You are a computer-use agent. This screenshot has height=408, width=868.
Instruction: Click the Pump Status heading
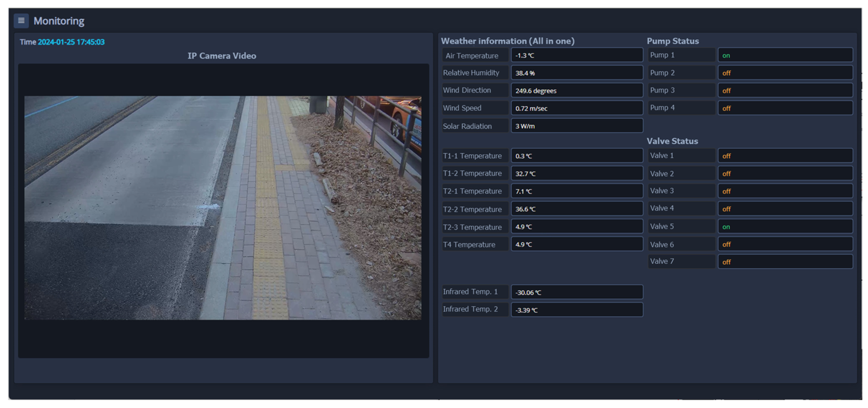click(672, 41)
